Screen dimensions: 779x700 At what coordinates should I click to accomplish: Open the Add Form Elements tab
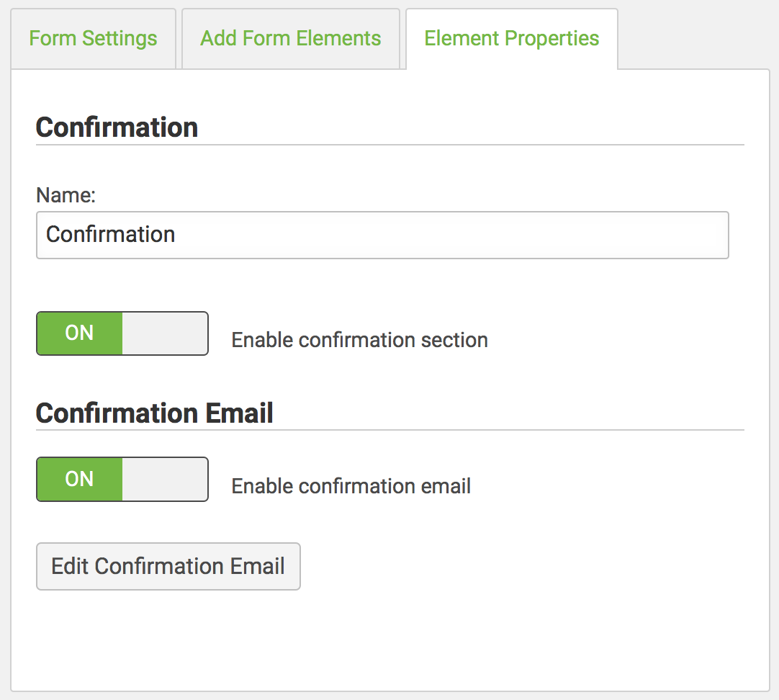tap(291, 38)
